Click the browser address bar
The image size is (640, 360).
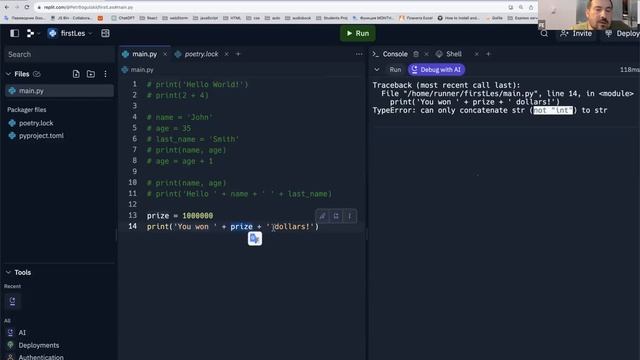click(x=269, y=7)
